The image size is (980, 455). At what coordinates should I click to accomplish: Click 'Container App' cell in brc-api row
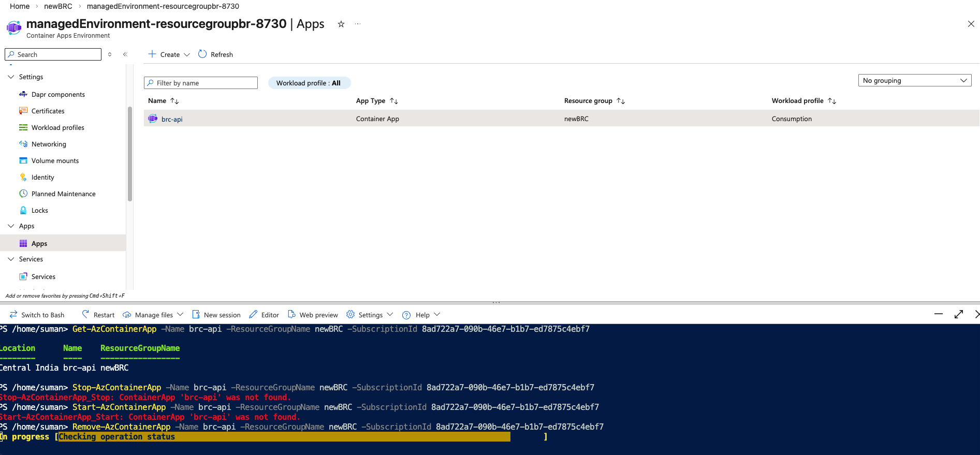(x=377, y=119)
